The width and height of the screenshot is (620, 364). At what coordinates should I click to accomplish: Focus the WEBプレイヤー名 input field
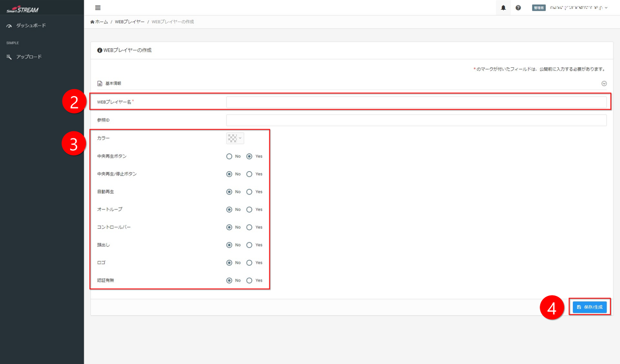pyautogui.click(x=416, y=103)
